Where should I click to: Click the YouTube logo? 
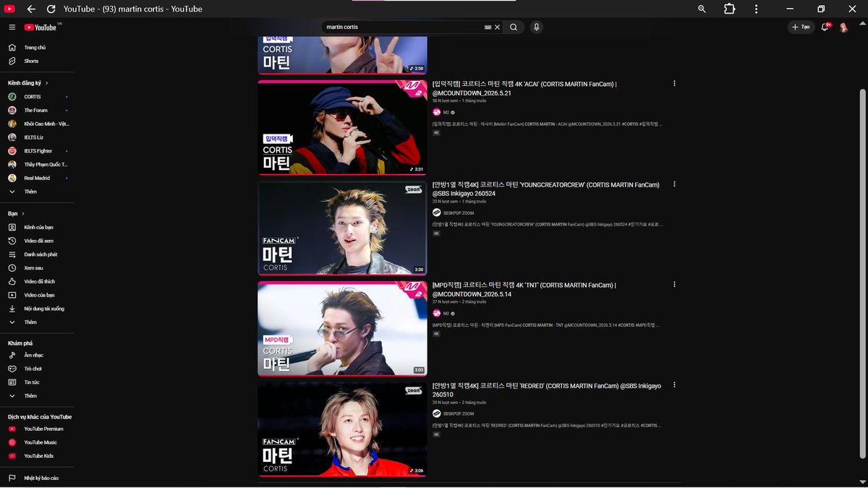click(41, 27)
